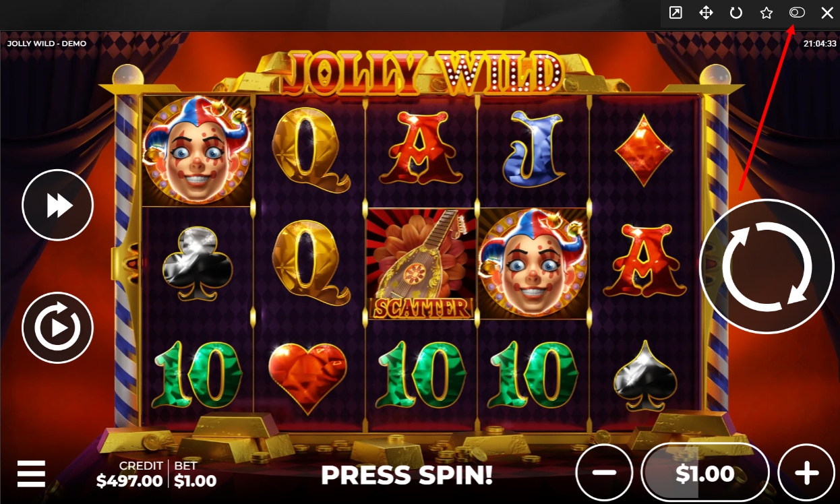Viewport: 840px width, 504px height.
Task: Toggle the switch icon in top toolbar
Action: point(797,13)
